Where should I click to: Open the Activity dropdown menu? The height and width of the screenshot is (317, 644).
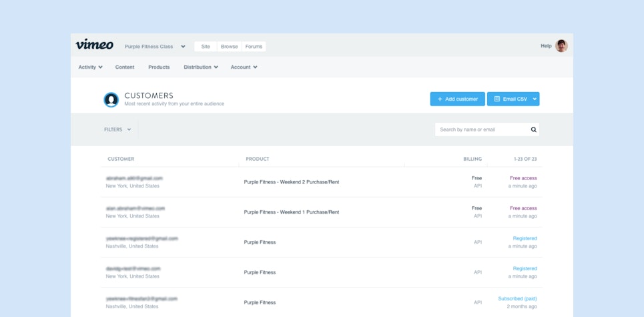[90, 67]
